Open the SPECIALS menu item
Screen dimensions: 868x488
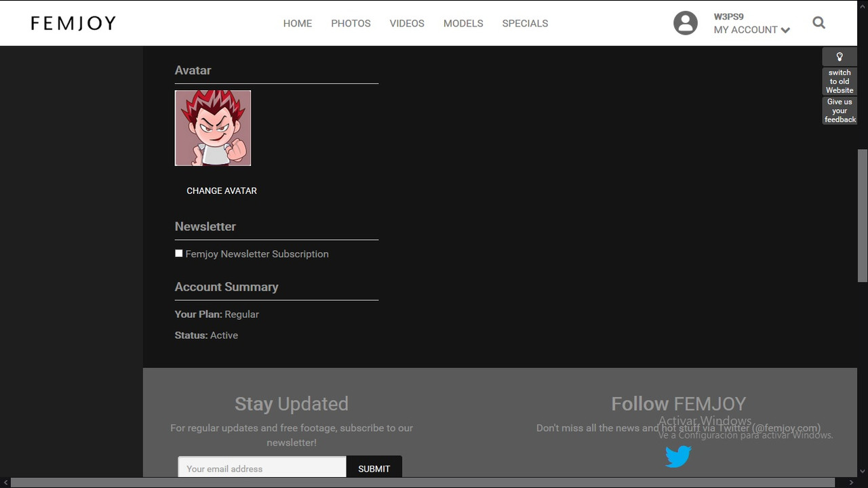click(525, 23)
